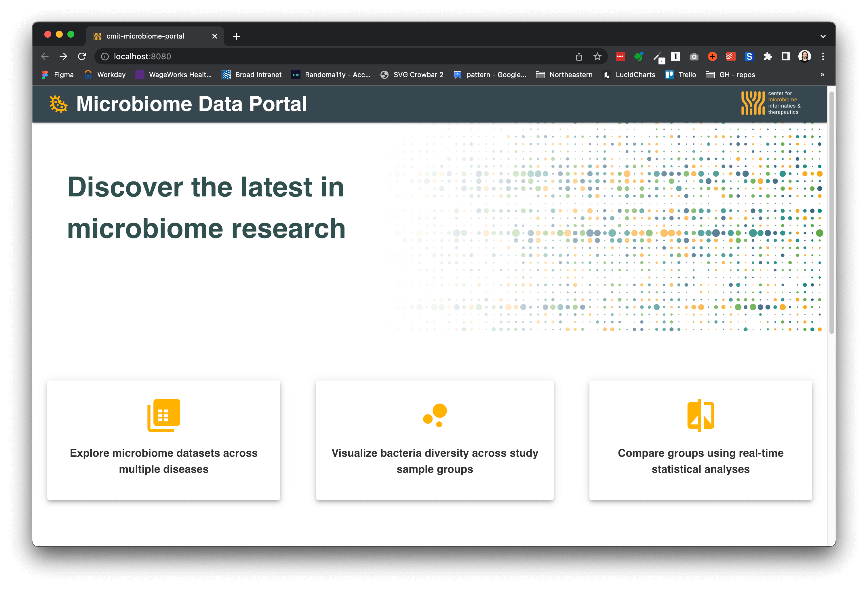The width and height of the screenshot is (868, 589).
Task: Open the pattern - Google bookmark
Action: [490, 75]
